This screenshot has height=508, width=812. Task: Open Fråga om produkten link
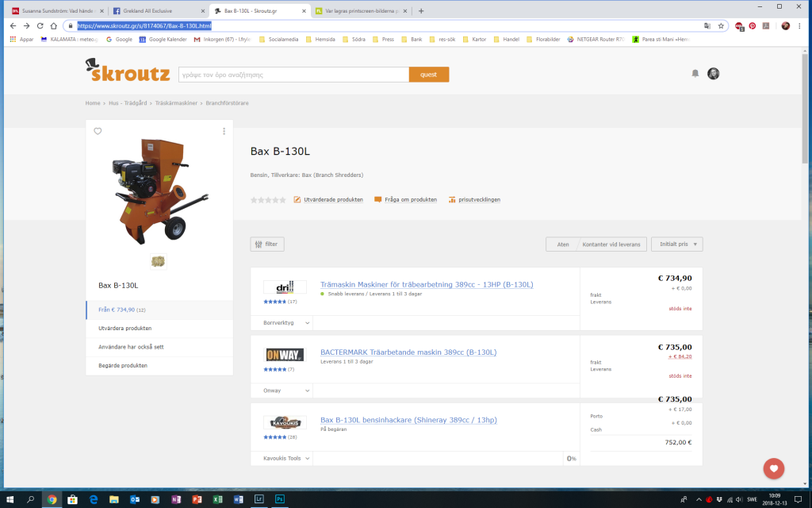click(406, 199)
